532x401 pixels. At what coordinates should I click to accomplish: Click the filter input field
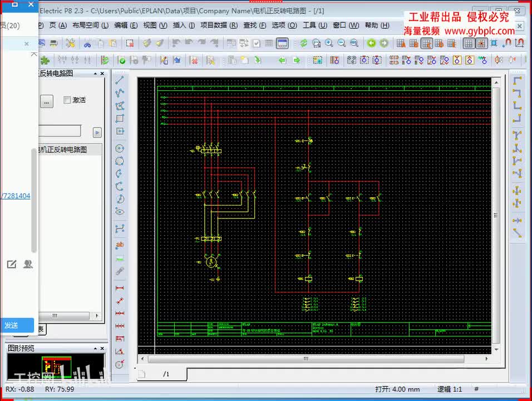(60, 131)
